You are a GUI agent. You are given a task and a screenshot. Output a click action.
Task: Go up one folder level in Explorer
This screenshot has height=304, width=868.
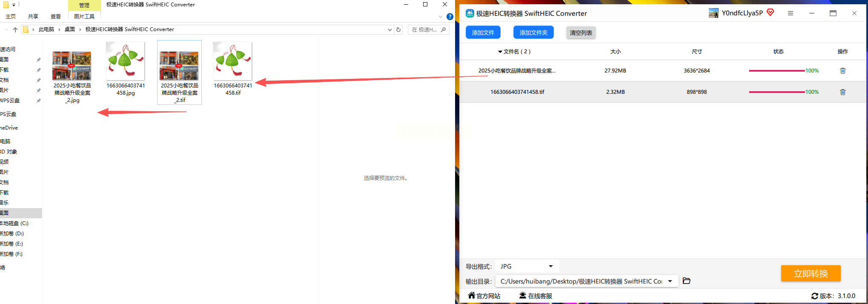pos(15,29)
